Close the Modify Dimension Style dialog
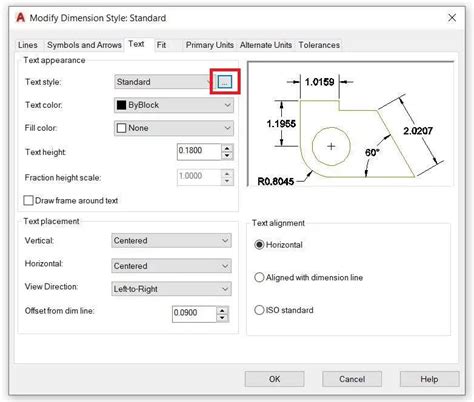 [452, 18]
